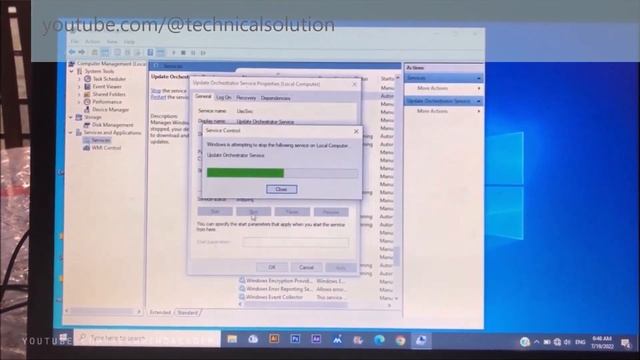Expand the Performance node arrow
This screenshot has height=360, width=640.
pos(79,102)
